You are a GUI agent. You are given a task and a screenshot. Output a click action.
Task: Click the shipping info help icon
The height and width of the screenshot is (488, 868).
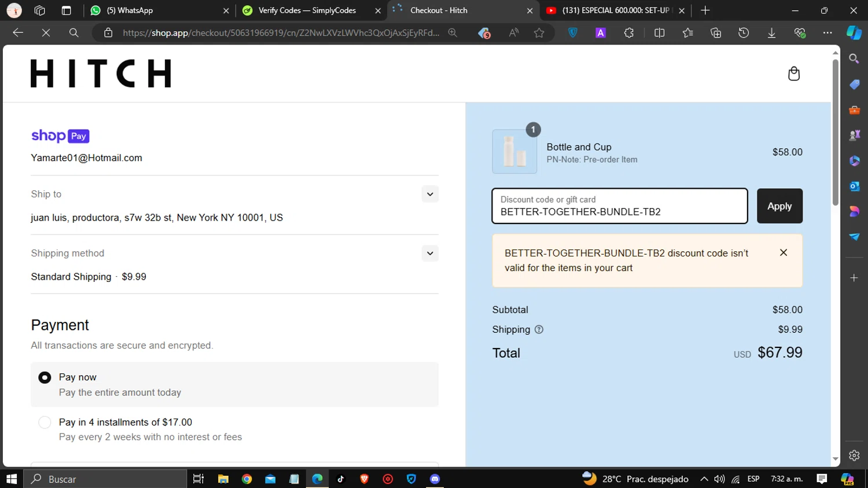(539, 329)
